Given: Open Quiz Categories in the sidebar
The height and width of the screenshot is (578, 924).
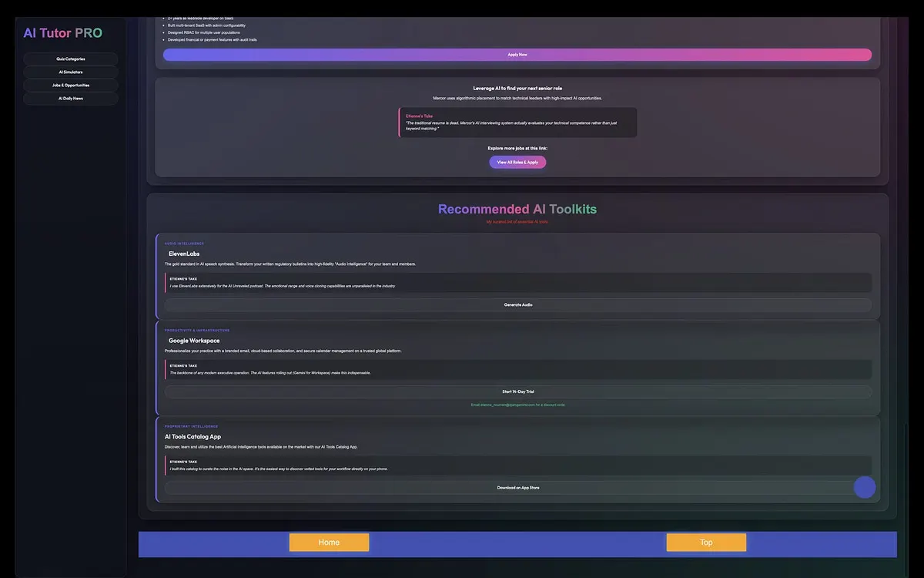Looking at the screenshot, I should 71,59.
